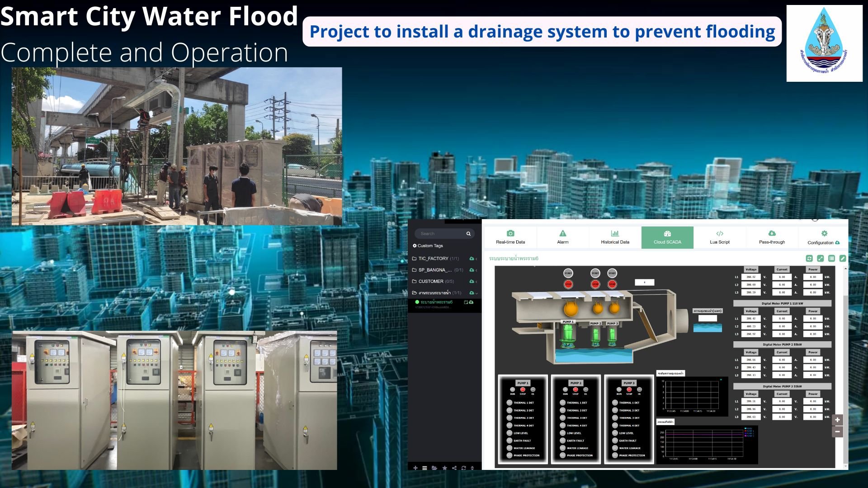Screen dimensions: 868x488
Task: Click the star favorites icon in bottom toolbar
Action: [444, 468]
